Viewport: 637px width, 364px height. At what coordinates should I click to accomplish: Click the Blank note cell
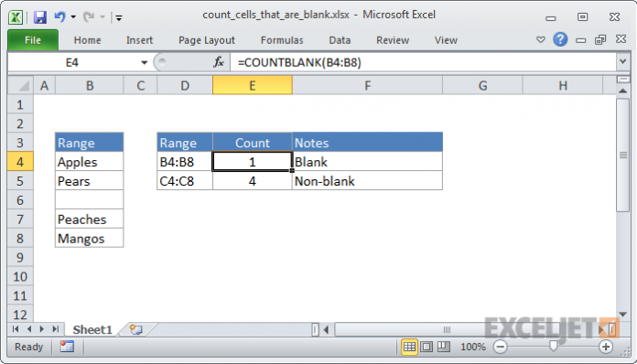[367, 162]
